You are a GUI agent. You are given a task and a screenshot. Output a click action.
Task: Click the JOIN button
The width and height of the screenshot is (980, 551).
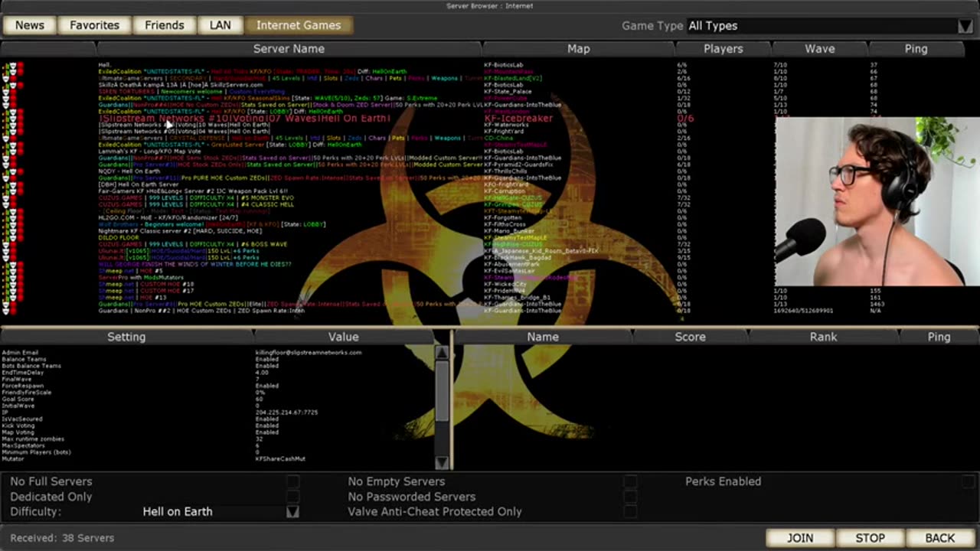[800, 538]
